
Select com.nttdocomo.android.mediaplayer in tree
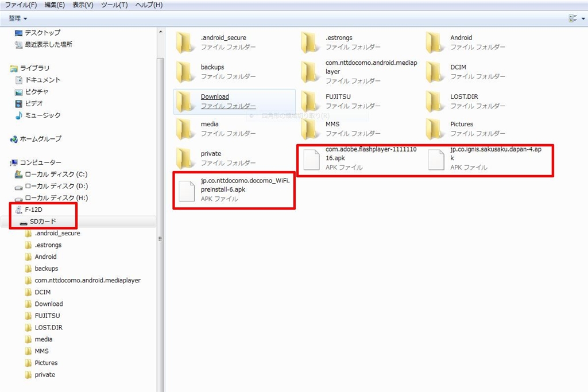coord(83,280)
